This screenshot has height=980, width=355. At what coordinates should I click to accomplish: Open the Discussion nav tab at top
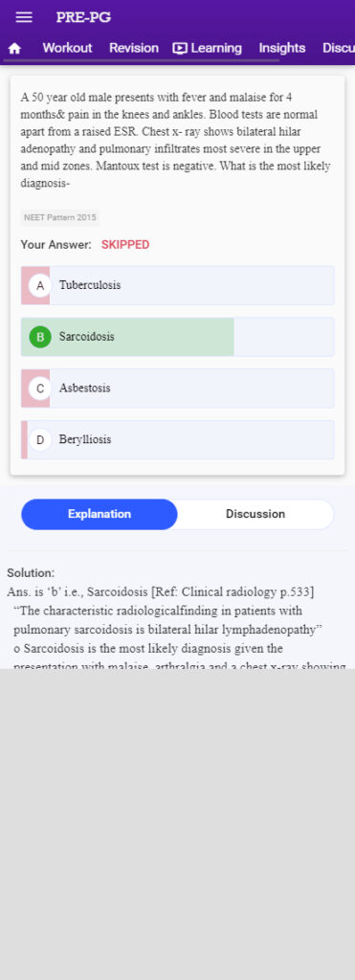coord(338,48)
